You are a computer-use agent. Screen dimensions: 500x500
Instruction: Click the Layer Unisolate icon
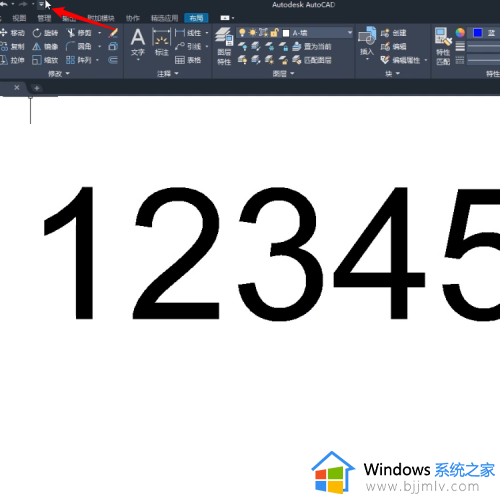tap(256, 60)
